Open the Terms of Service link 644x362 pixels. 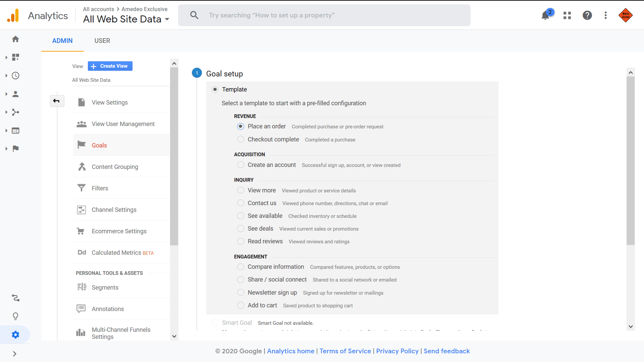click(x=345, y=351)
